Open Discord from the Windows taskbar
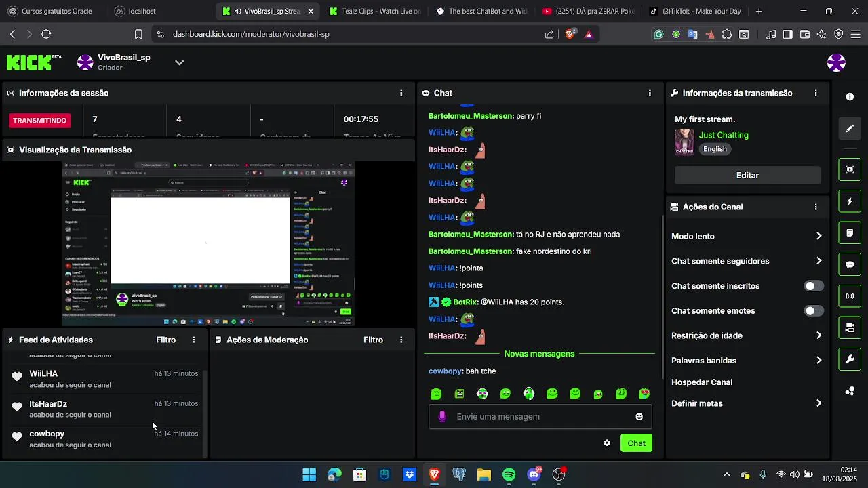Screen dimensions: 868x488 pos(534,475)
